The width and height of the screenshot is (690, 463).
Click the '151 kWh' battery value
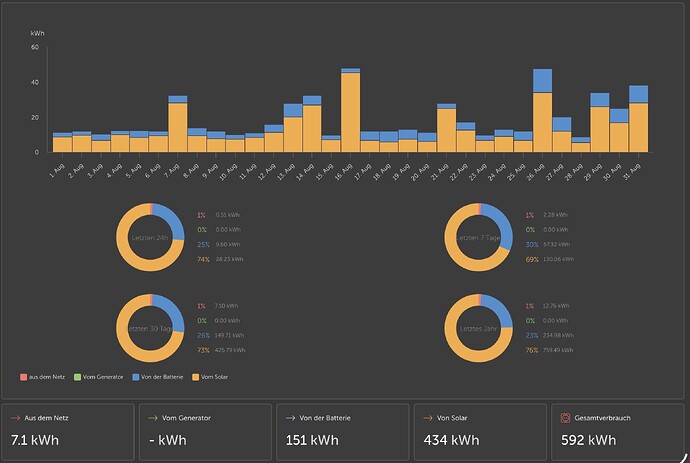click(x=312, y=440)
